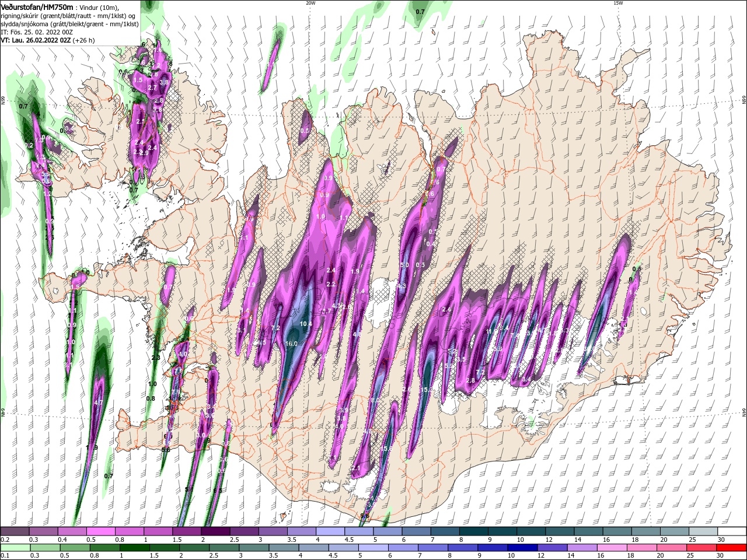Viewport: 747px width, 560px height.
Task: Select the dark purple snow swatch labeled 2
Action: 215,531
